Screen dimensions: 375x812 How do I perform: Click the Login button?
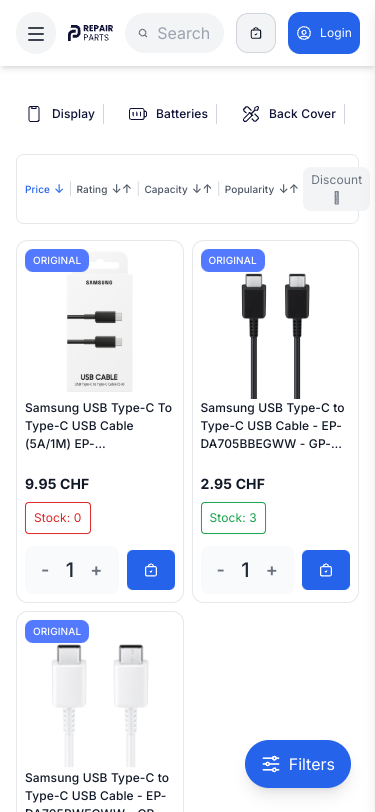point(324,33)
